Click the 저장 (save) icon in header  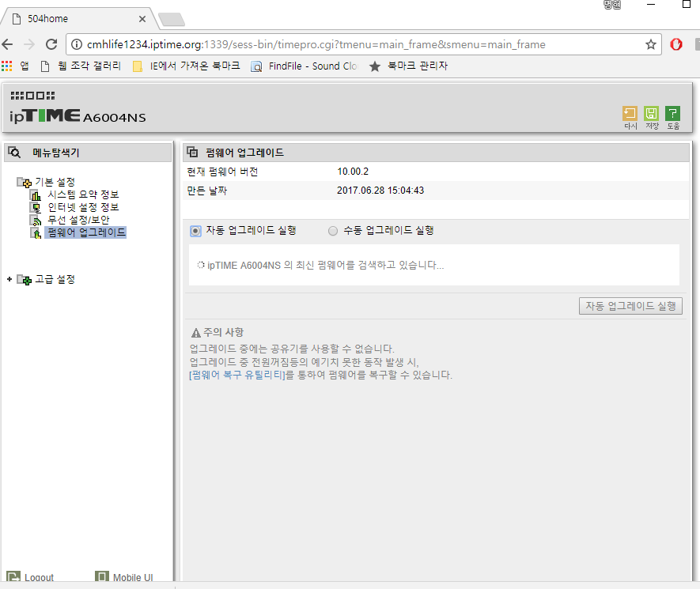point(651,113)
